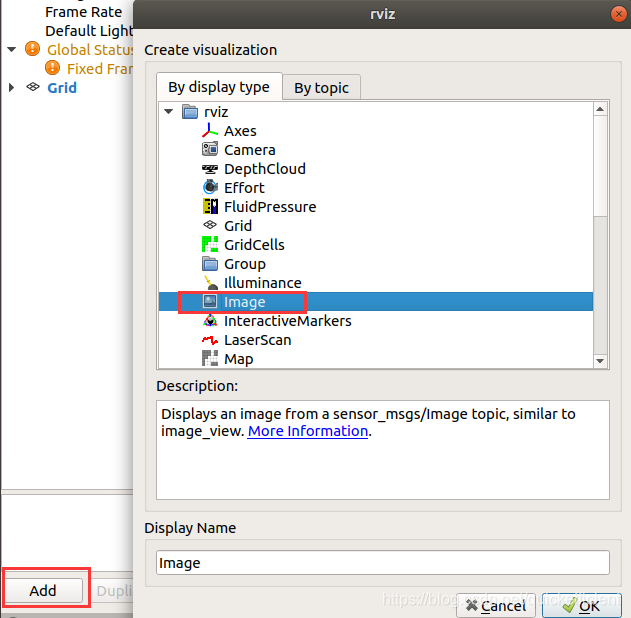This screenshot has width=631, height=618.
Task: Select the InteractiveMarkers text label
Action: 288,321
